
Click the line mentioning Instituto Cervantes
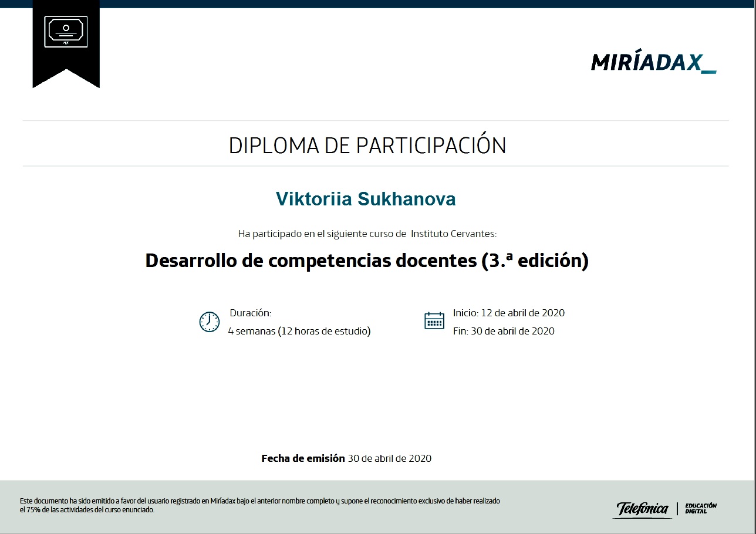click(367, 234)
